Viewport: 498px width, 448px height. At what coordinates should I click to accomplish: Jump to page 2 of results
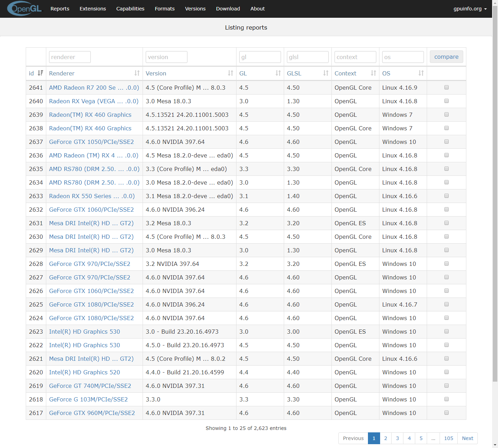point(385,438)
